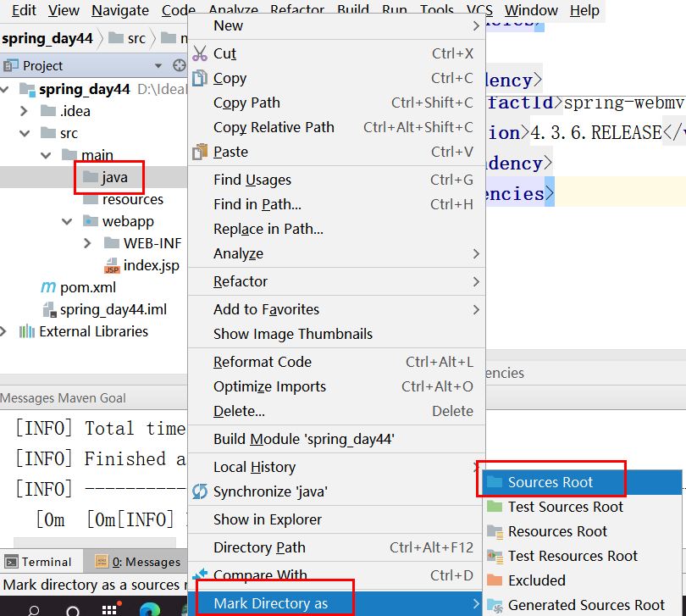Select Replace in Path...

[x=336, y=229]
